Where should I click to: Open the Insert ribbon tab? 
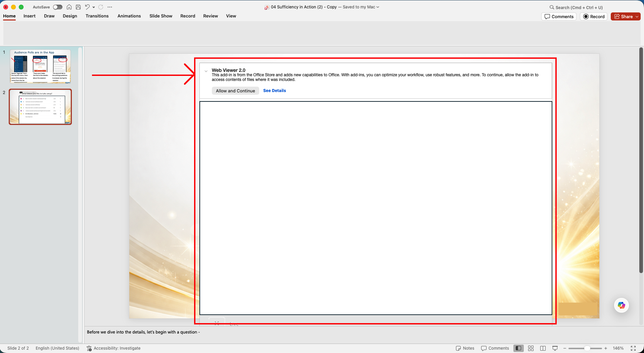pos(30,16)
